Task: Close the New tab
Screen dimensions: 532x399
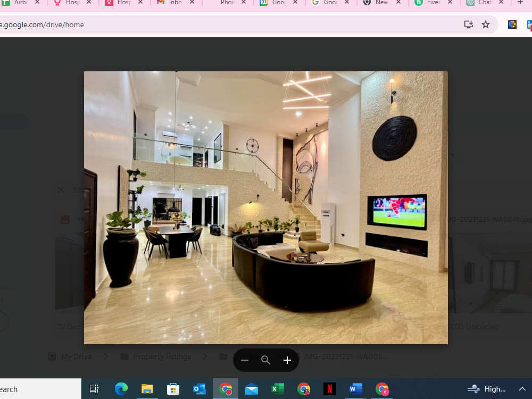Action: pos(398,2)
